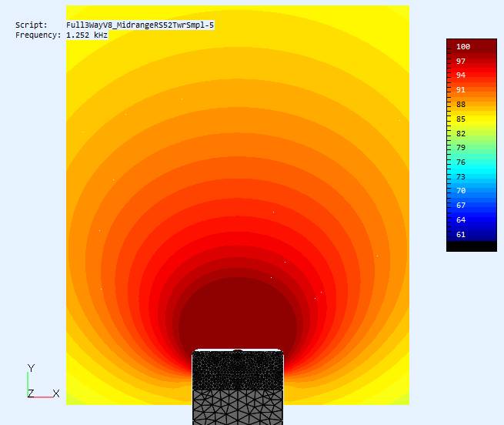Viewport: 504px width, 425px height.
Task: Click the 91 value on color legend
Action: point(461,90)
